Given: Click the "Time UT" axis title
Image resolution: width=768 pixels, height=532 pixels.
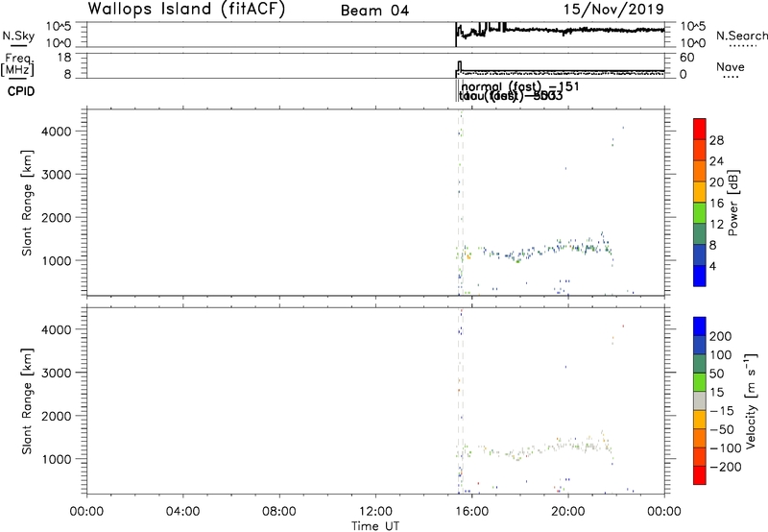Looking at the screenshot, I should 375,526.
